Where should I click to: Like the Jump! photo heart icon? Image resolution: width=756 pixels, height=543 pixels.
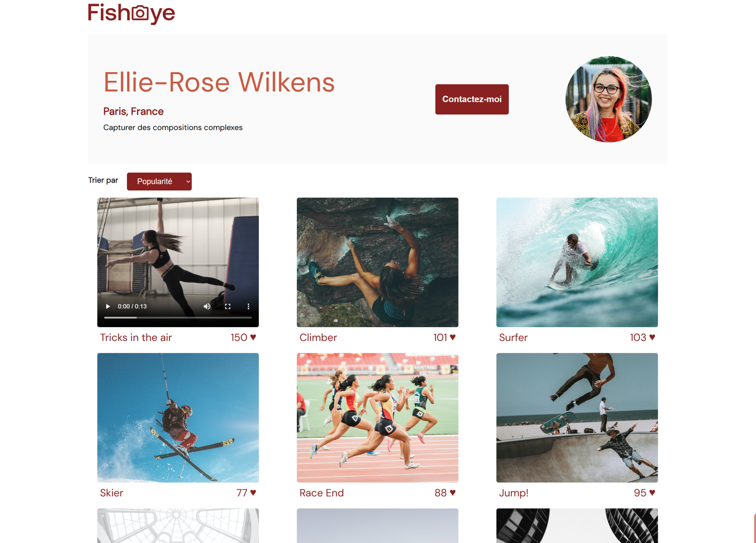click(x=652, y=492)
